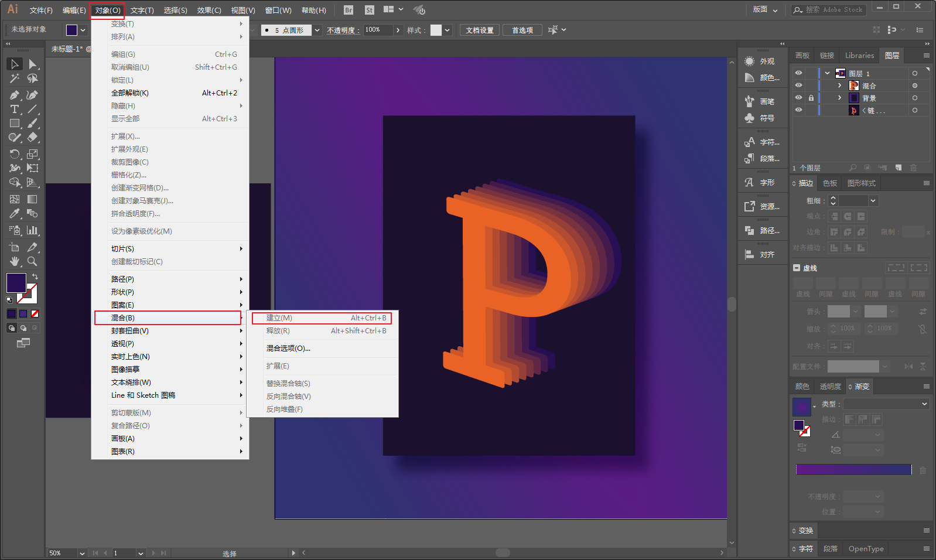This screenshot has height=560, width=936.
Task: Open the Appearance (外观) panel icon
Action: coord(749,61)
